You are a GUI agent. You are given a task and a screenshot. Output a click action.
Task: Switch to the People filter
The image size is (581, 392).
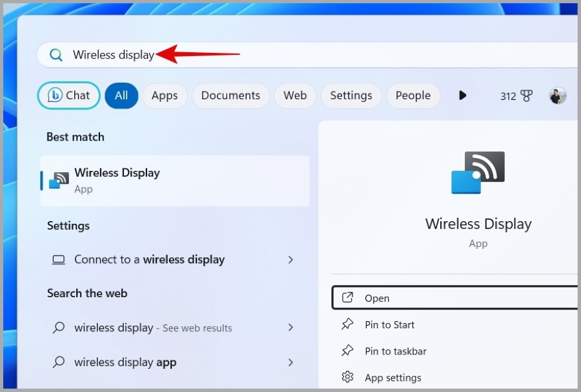click(x=413, y=95)
